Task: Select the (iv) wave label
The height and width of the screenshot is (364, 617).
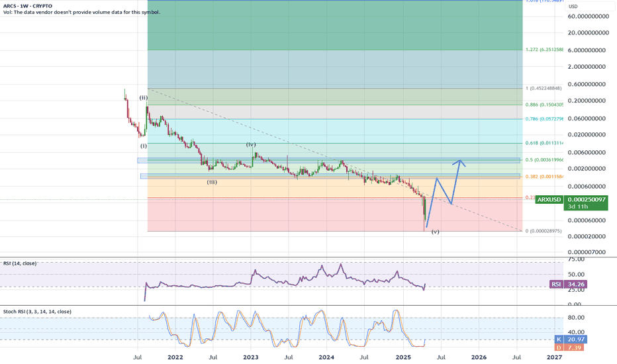Action: [251, 145]
